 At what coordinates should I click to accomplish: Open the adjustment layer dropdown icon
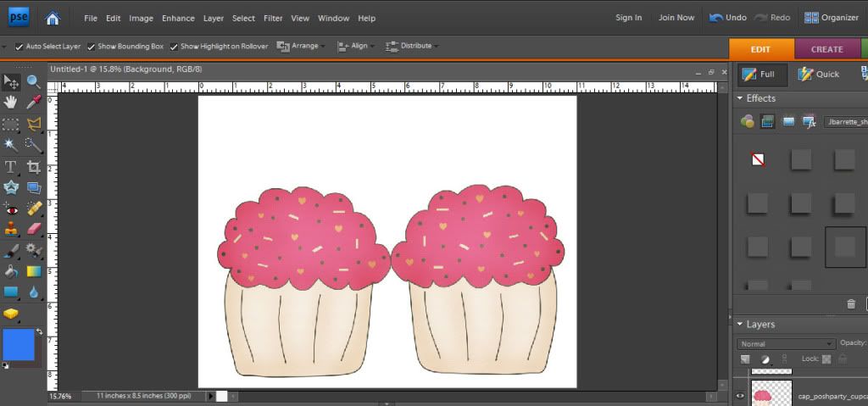pos(765,359)
